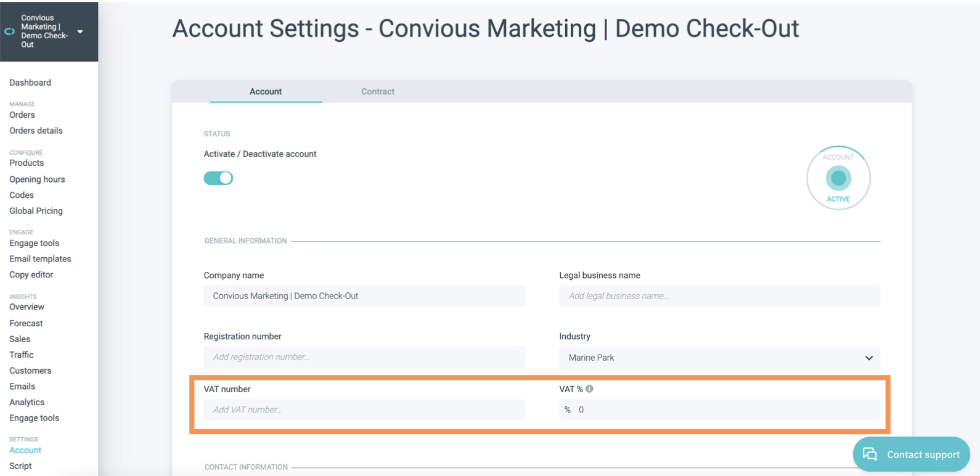Click the VAT % info icon
This screenshot has width=980, height=476.
tap(590, 389)
